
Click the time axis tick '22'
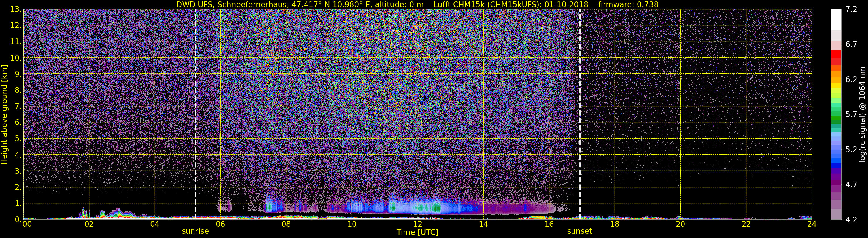click(746, 224)
